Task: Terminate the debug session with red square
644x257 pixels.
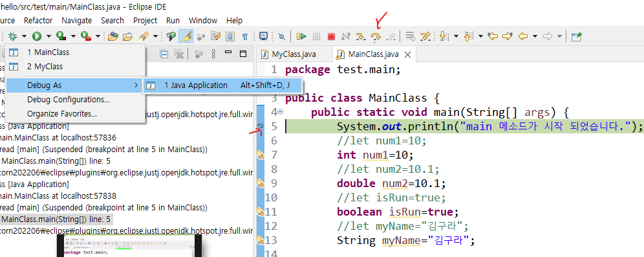Action: [x=331, y=37]
